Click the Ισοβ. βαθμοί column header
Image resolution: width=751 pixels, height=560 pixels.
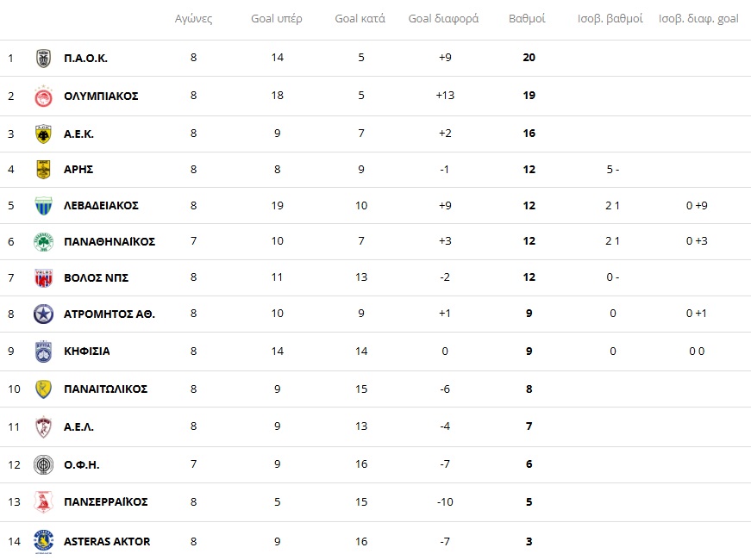pos(610,19)
